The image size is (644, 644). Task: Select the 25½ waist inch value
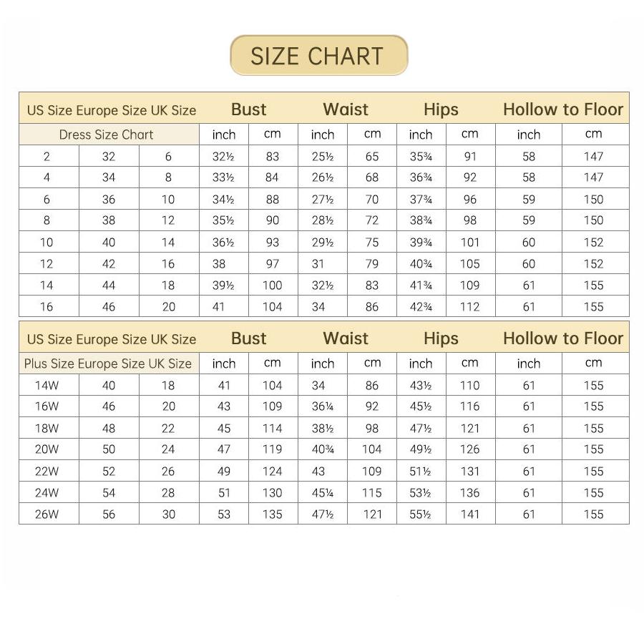click(x=322, y=157)
